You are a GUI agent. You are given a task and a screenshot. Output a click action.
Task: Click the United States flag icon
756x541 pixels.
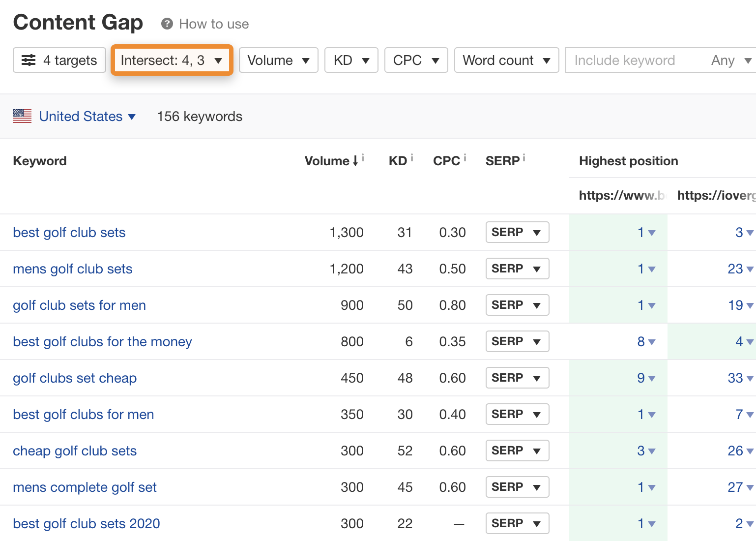tap(22, 116)
